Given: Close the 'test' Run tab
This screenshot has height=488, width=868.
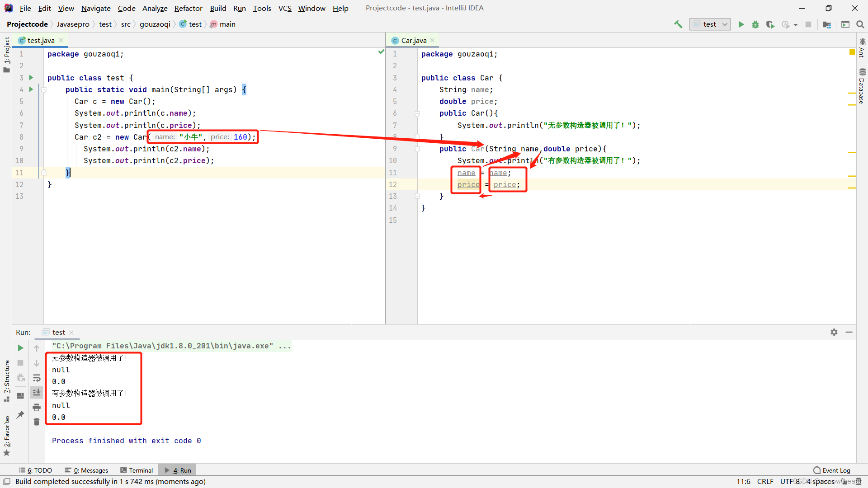Looking at the screenshot, I should [x=71, y=333].
